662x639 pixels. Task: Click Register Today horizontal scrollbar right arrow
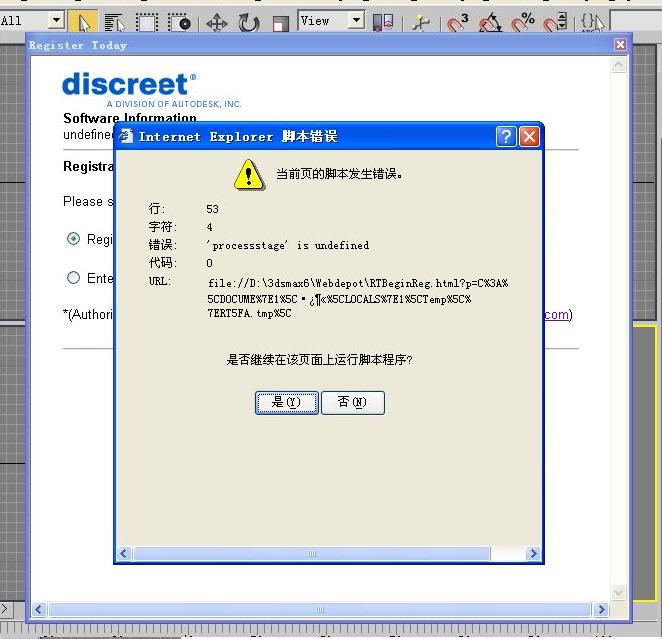(x=601, y=609)
